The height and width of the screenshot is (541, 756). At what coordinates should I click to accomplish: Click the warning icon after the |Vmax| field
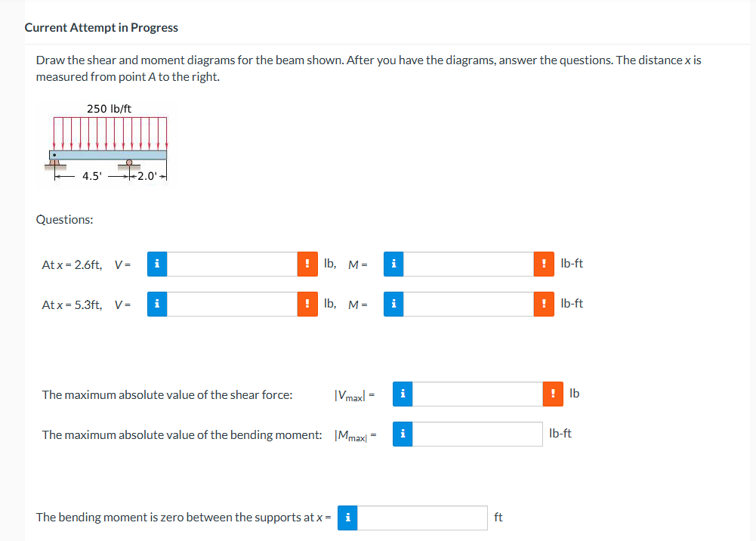pyautogui.click(x=552, y=394)
